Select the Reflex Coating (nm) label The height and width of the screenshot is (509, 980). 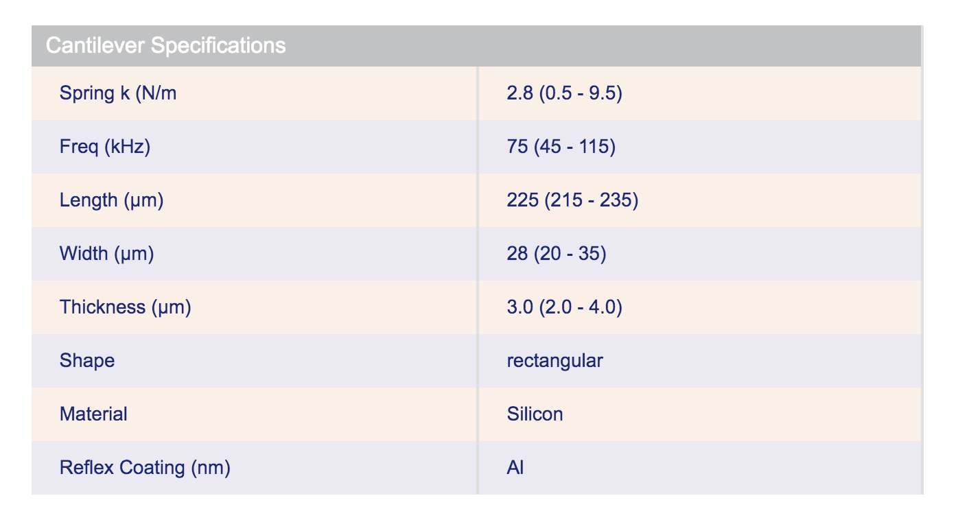point(145,468)
